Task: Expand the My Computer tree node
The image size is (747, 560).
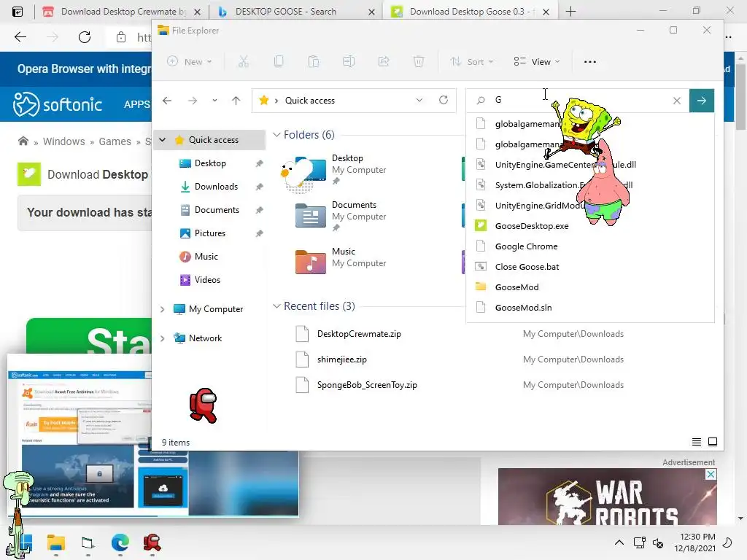Action: (x=163, y=309)
